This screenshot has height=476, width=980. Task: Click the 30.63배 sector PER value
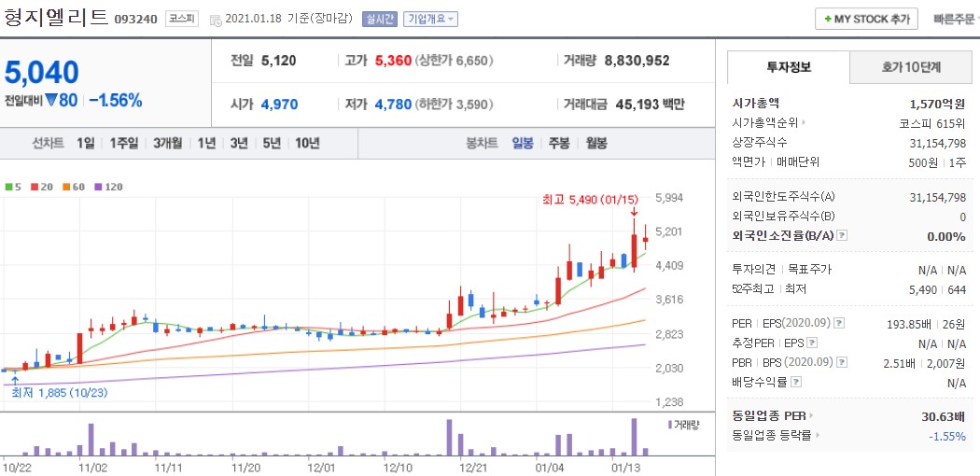944,416
